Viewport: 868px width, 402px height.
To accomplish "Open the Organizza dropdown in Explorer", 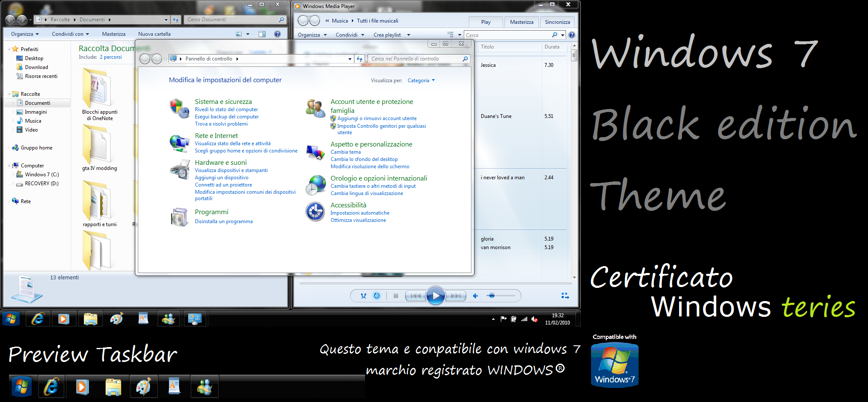I will [23, 34].
